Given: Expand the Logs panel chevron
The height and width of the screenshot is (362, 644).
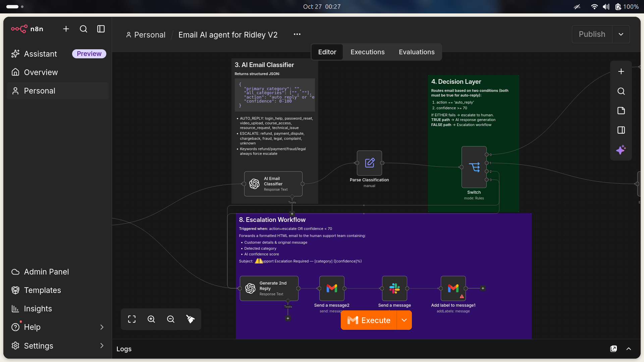Looking at the screenshot, I should click(629, 349).
